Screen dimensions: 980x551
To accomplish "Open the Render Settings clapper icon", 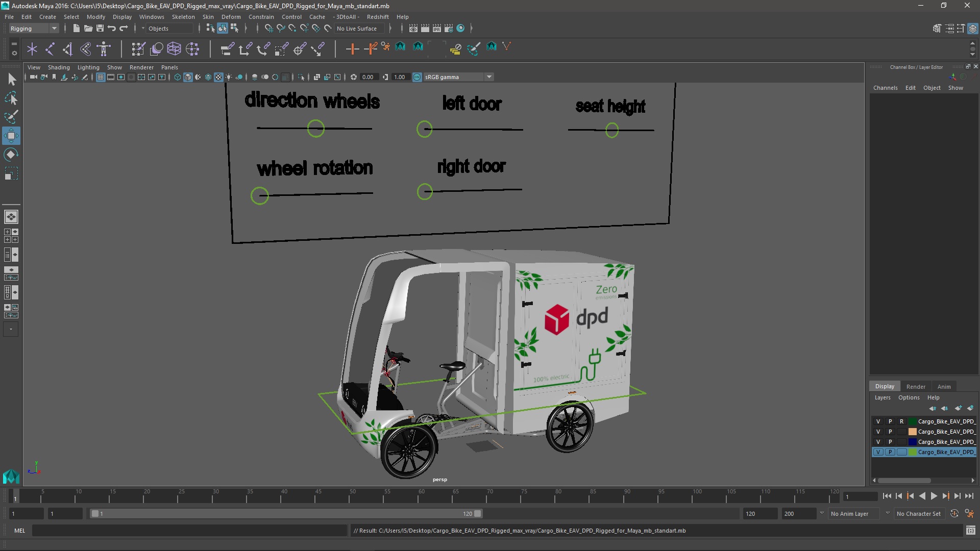I will coord(449,29).
